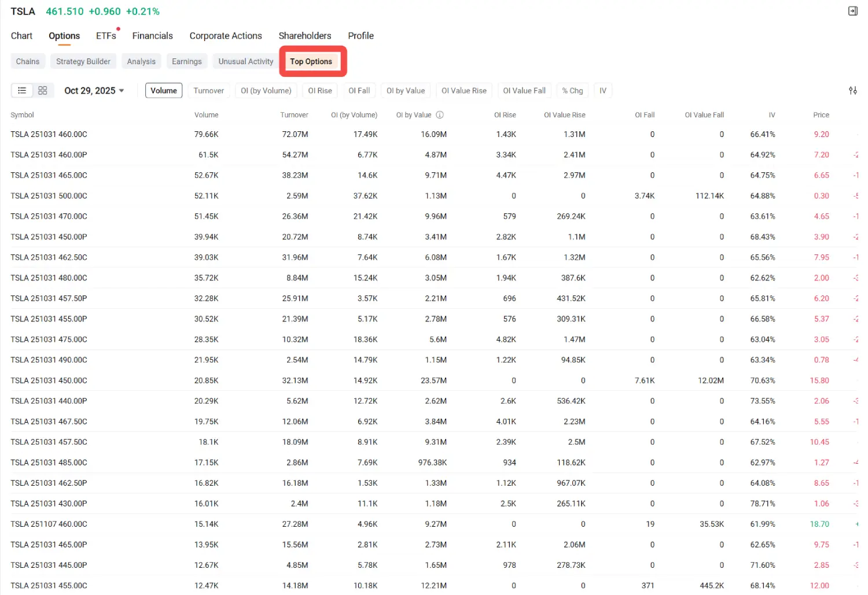Select the OI Value Fall filter
Image resolution: width=868 pixels, height=595 pixels.
click(524, 91)
